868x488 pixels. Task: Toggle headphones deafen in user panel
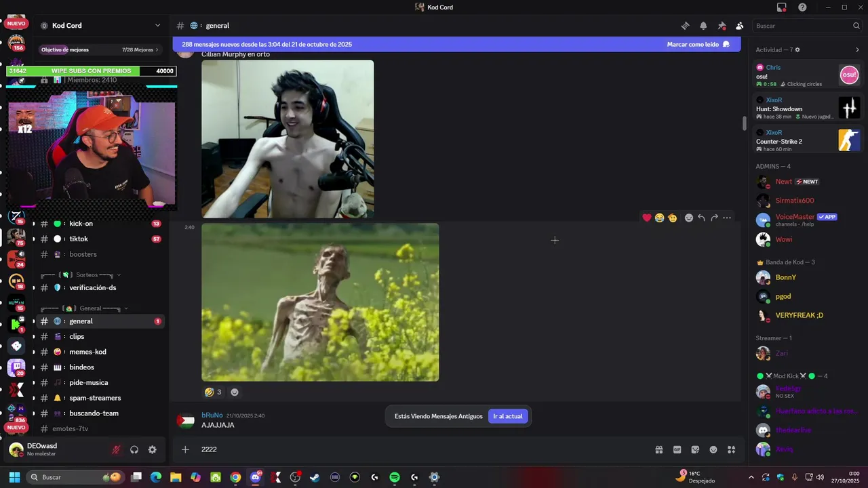tap(134, 449)
